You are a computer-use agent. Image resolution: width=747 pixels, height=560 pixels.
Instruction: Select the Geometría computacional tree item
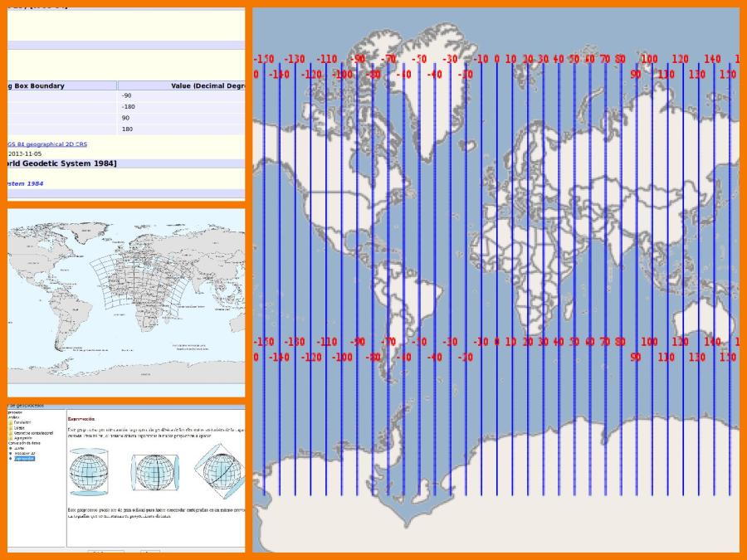33,432
